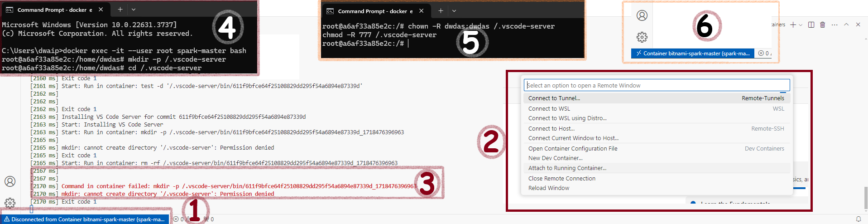Click the 'docker exec -it --user root spark-master bash' line
Image resolution: width=868 pixels, height=224 pixels.
124,51
